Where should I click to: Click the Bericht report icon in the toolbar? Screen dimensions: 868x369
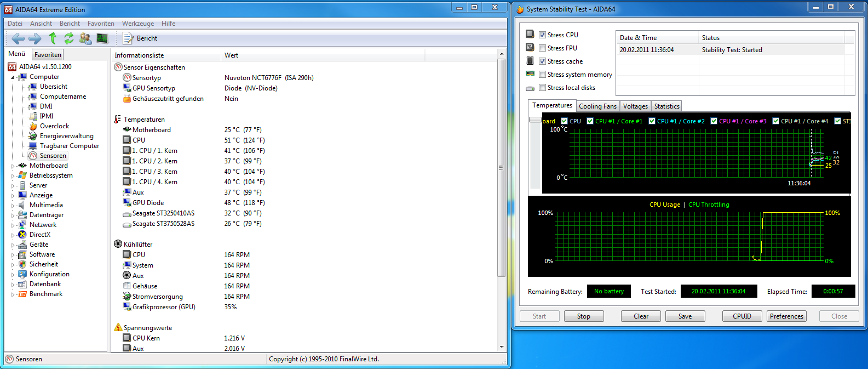[x=128, y=38]
